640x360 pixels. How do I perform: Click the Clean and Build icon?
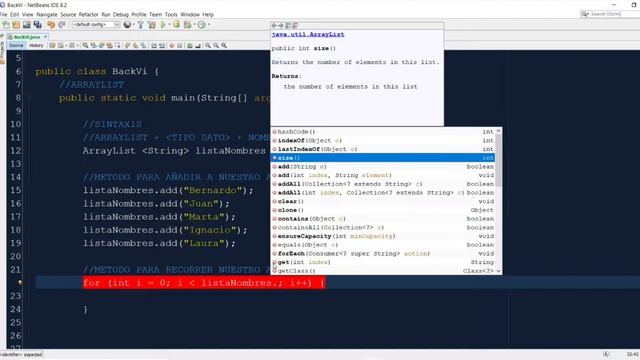[152, 25]
